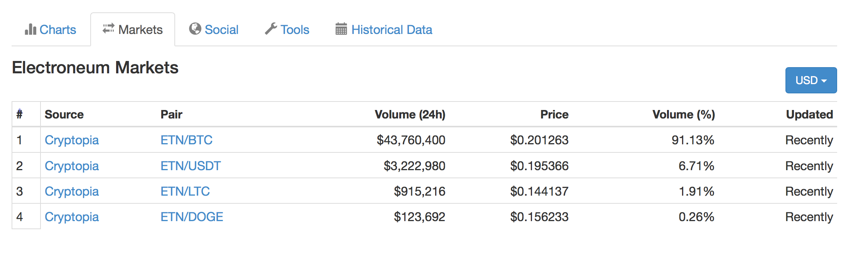Click the wrench icon on Tools tab
The image size is (868, 257).
pos(271,29)
